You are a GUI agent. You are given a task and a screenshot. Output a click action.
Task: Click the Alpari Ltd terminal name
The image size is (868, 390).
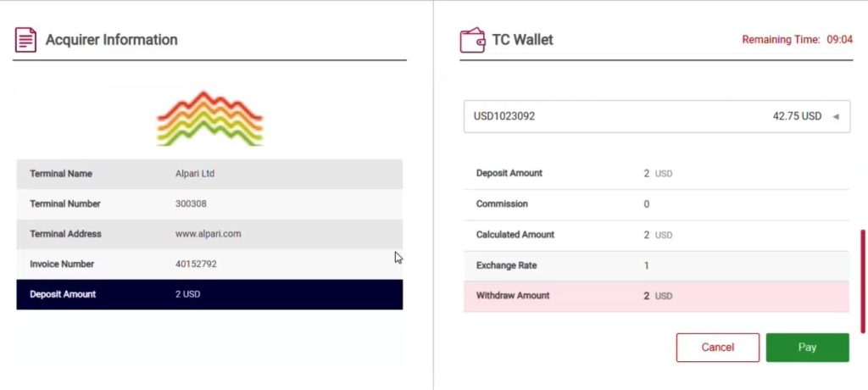(x=195, y=174)
